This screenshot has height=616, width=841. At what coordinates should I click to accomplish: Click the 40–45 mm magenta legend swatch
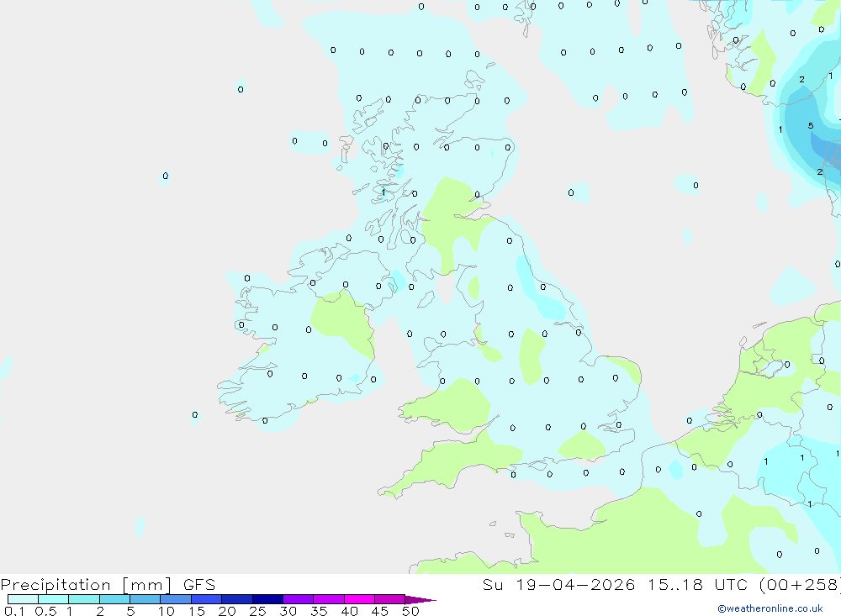(x=359, y=599)
